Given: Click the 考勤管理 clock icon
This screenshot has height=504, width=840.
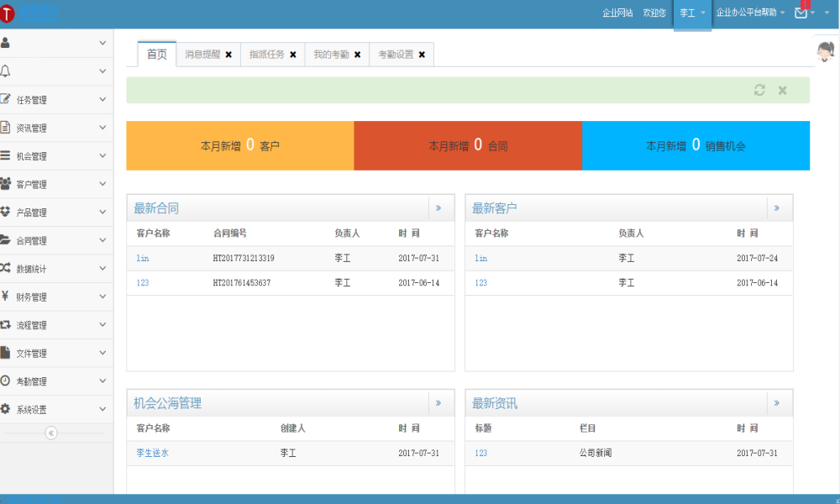Looking at the screenshot, I should click(5, 381).
